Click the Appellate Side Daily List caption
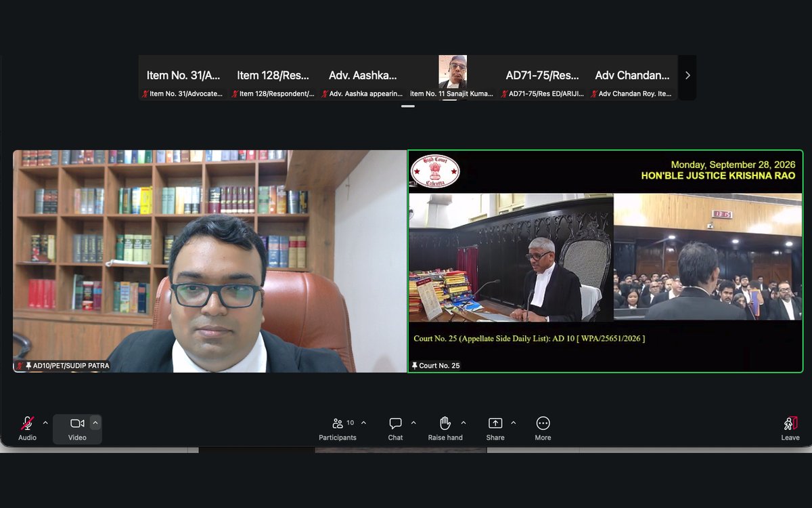Image resolution: width=812 pixels, height=508 pixels. point(529,338)
